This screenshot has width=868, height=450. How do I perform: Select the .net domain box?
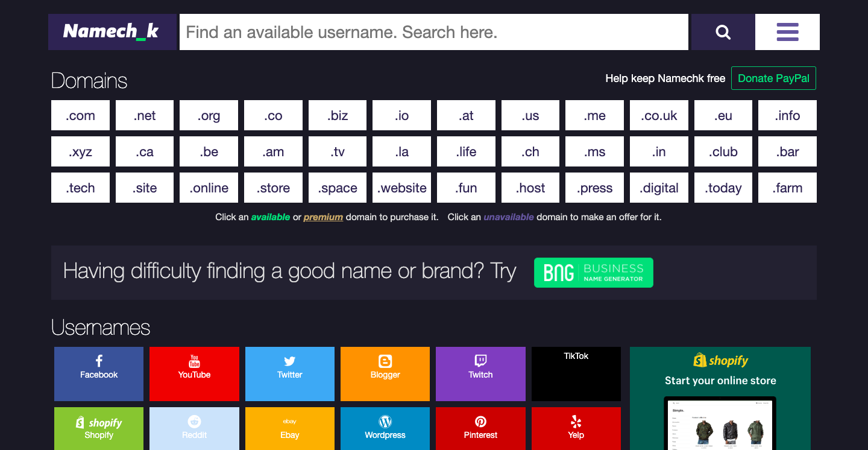pyautogui.click(x=145, y=115)
